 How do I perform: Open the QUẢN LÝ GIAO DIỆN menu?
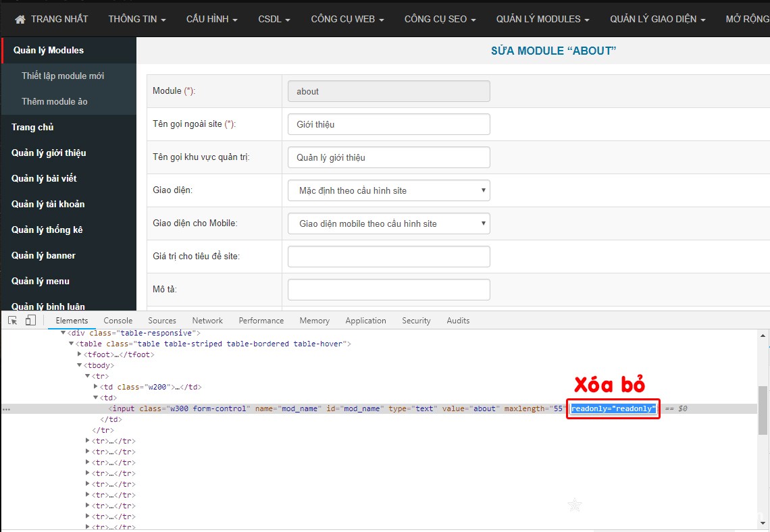pos(658,19)
